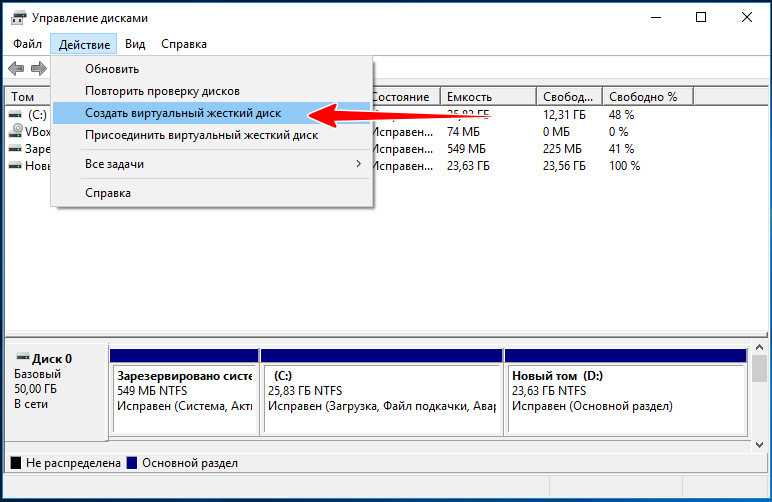Click the 12,31 ГБ free space cell
This screenshot has height=502, width=772.
coord(564,115)
